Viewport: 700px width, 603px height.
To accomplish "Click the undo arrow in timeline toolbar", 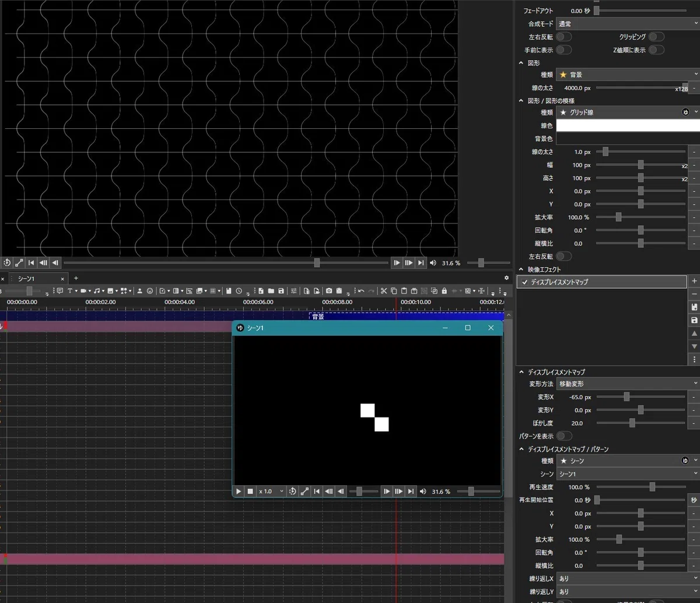I will pyautogui.click(x=361, y=290).
